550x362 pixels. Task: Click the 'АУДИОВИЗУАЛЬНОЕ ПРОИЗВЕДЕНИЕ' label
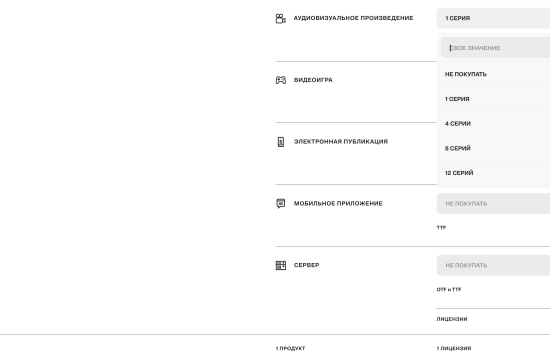click(x=353, y=18)
